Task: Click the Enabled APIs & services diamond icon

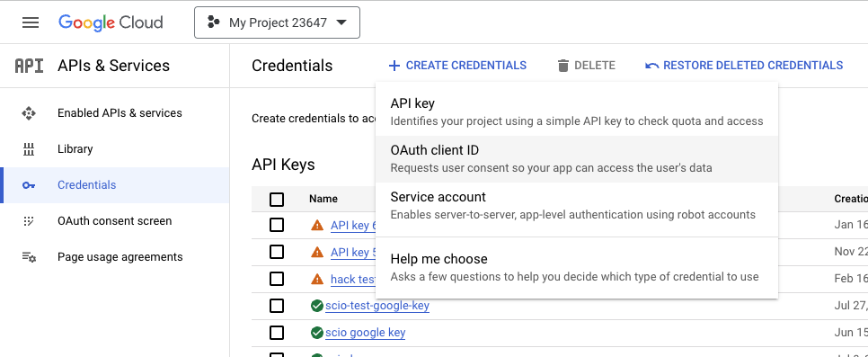Action: point(29,113)
